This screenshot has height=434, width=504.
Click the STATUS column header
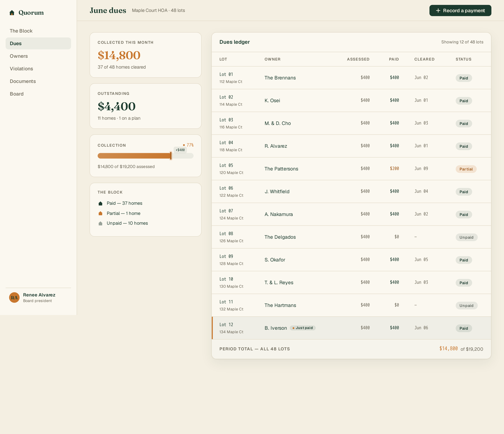(463, 59)
